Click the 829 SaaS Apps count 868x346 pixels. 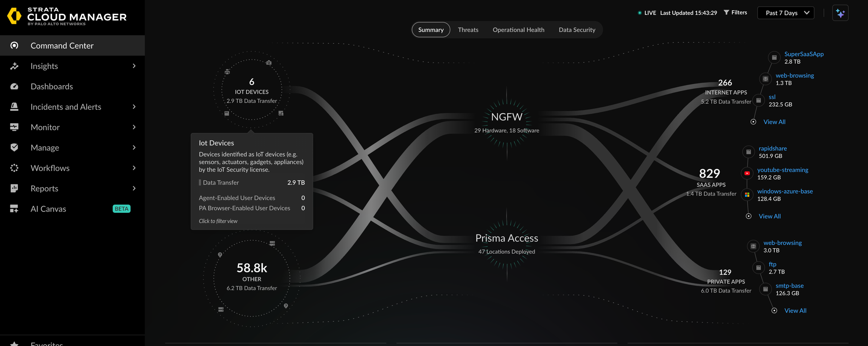click(x=710, y=174)
